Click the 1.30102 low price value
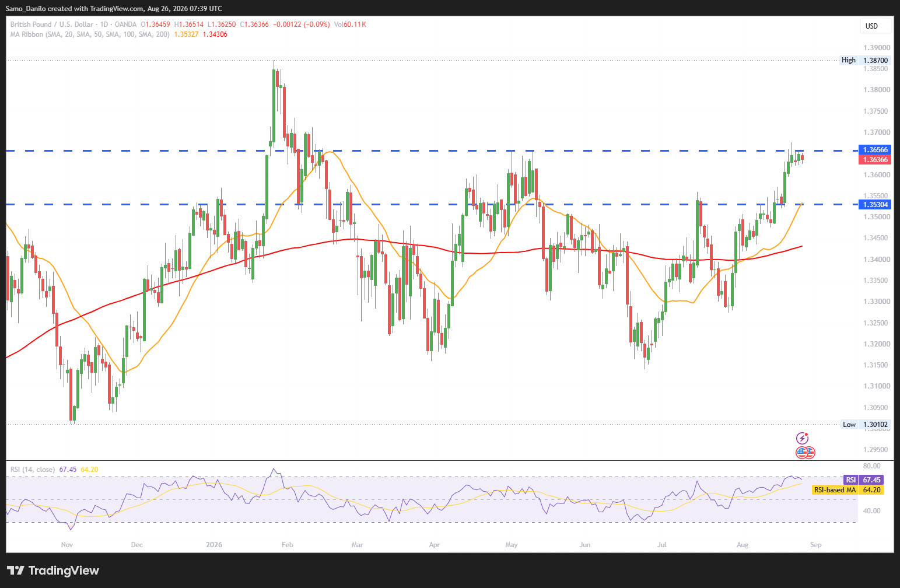This screenshot has height=588, width=900. [876, 425]
